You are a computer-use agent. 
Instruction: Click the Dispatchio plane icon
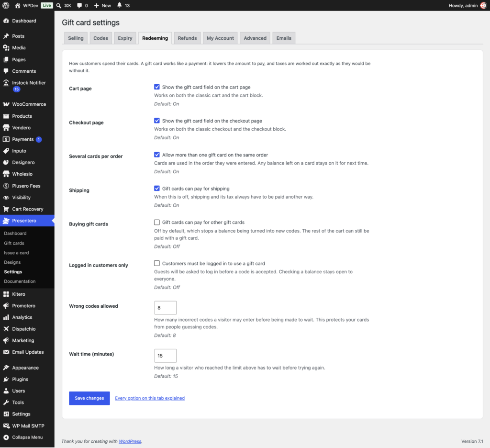(x=6, y=328)
